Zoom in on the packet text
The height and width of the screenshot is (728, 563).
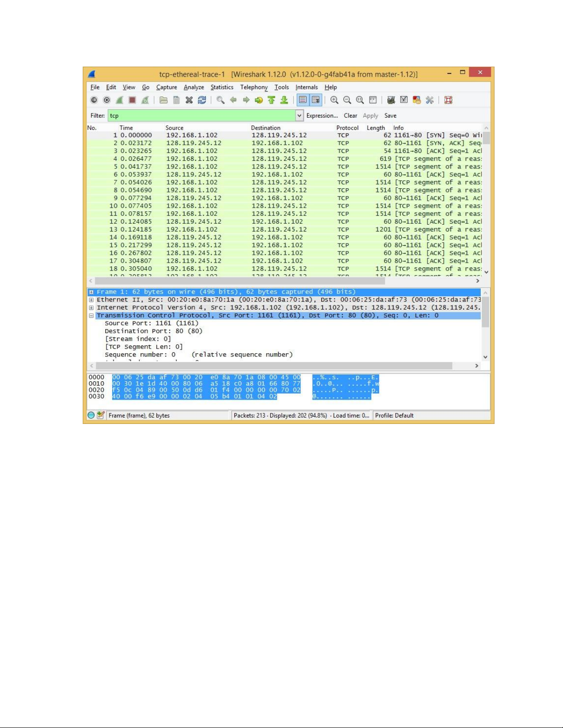pos(335,100)
